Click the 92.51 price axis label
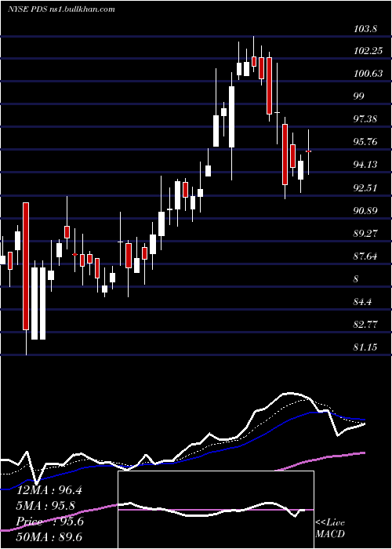 365,188
